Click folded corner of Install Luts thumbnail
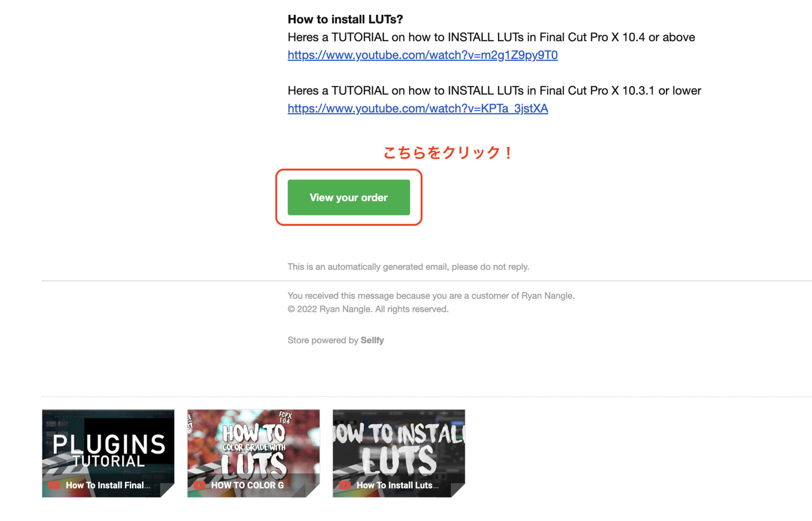This screenshot has height=521, width=812. [458, 491]
